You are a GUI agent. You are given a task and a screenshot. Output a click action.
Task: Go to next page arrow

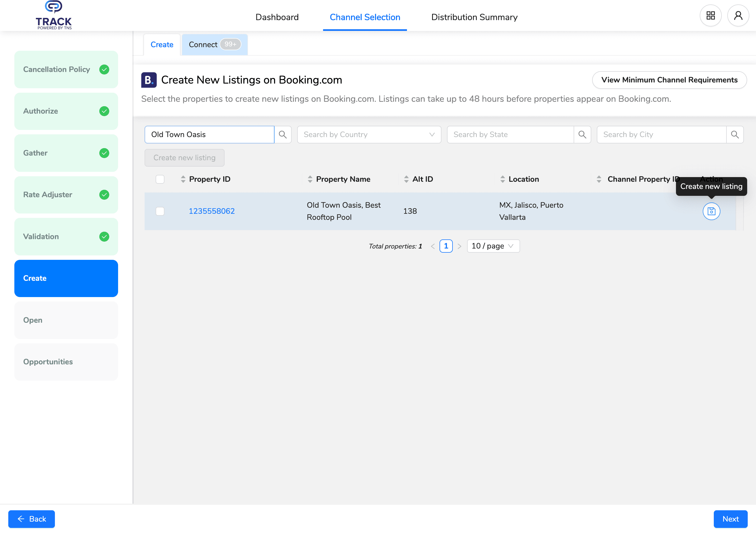(459, 246)
